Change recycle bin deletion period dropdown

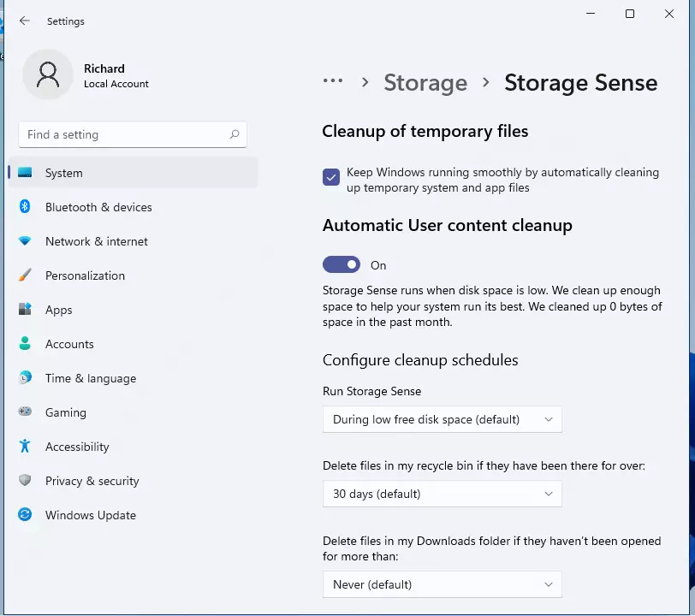[442, 494]
